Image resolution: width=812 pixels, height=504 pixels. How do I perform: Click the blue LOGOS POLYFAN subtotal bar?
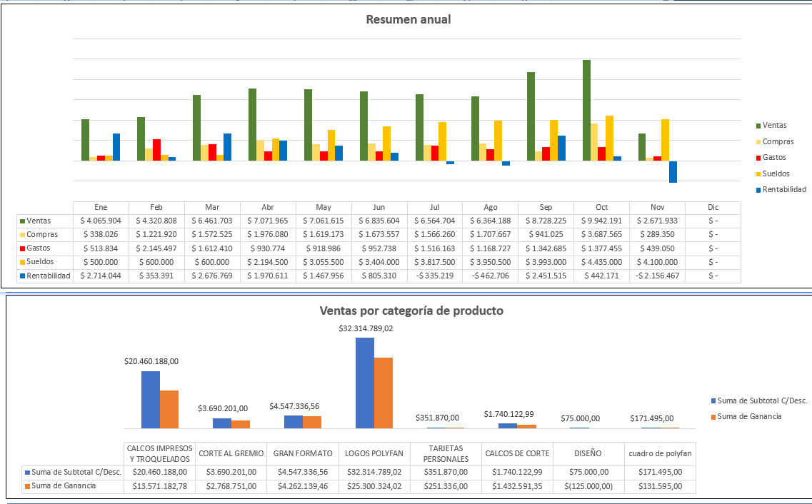click(364, 383)
